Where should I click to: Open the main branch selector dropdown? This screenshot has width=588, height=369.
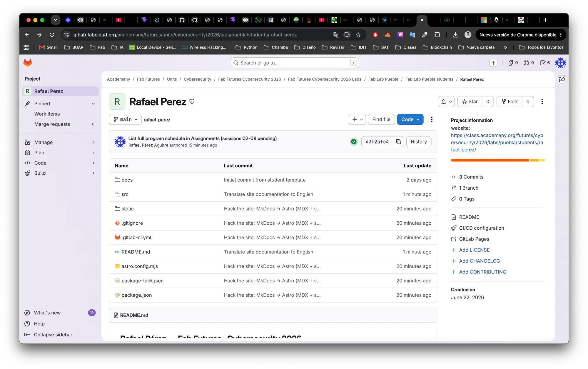click(125, 119)
